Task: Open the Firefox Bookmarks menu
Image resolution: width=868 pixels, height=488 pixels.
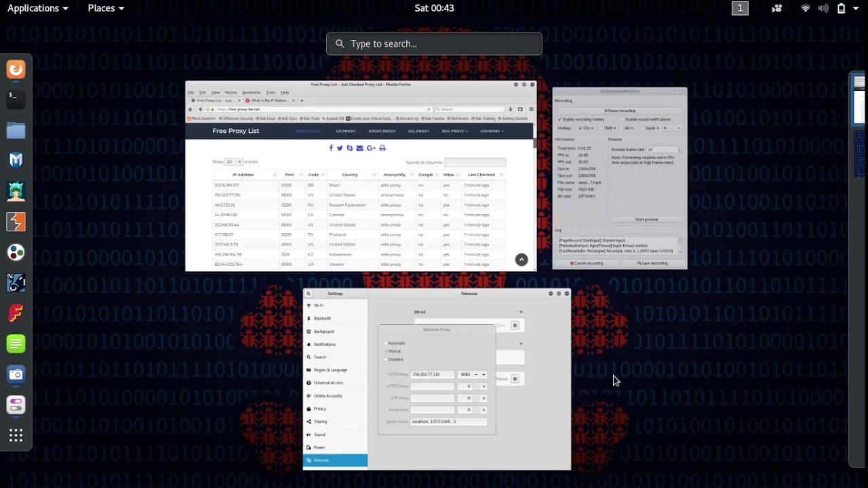Action: pos(251,92)
